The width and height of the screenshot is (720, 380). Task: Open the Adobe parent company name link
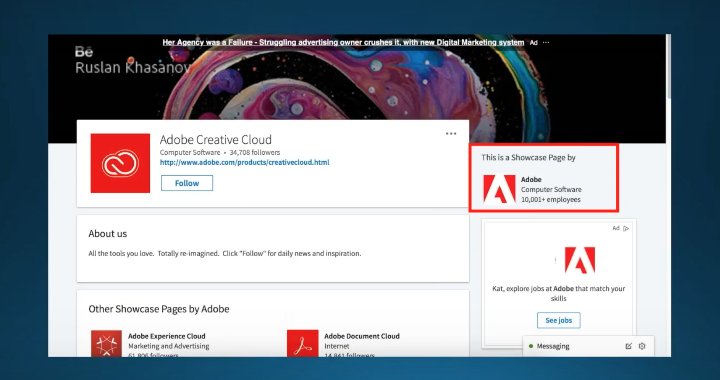pos(531,179)
